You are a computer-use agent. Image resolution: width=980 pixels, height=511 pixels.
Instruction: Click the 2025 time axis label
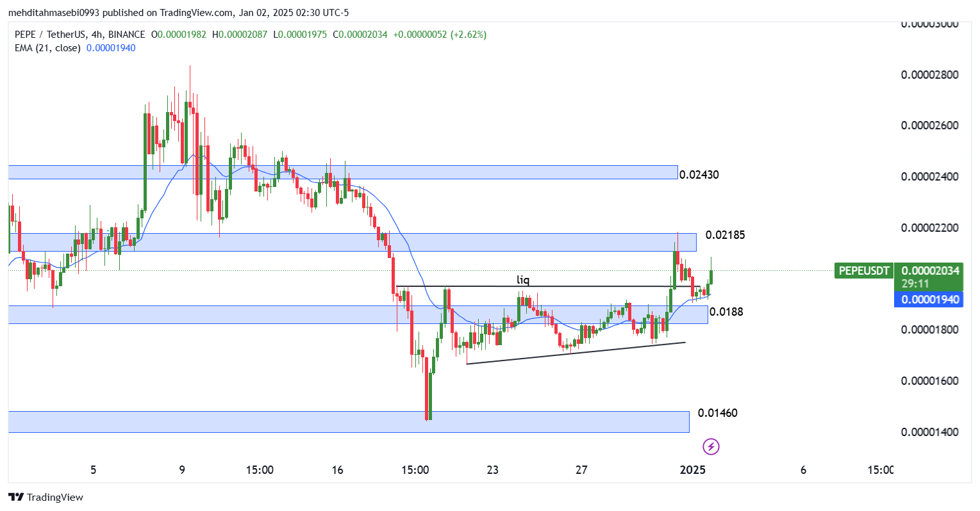693,470
